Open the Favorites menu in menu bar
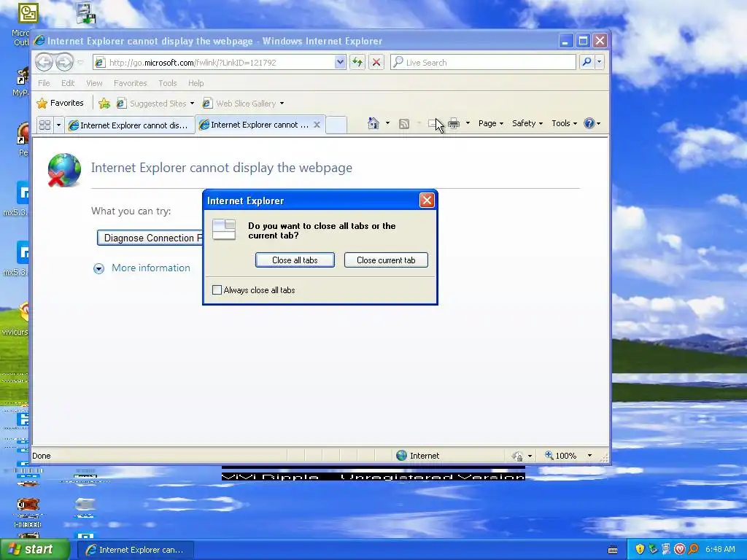 (130, 83)
